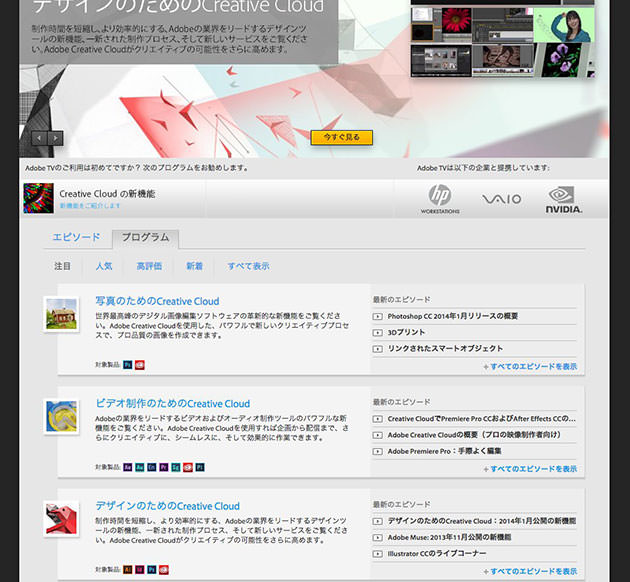The image size is (630, 582).
Task: Click play icon beside Illustrator CCのライブコーナー
Action: point(377,554)
